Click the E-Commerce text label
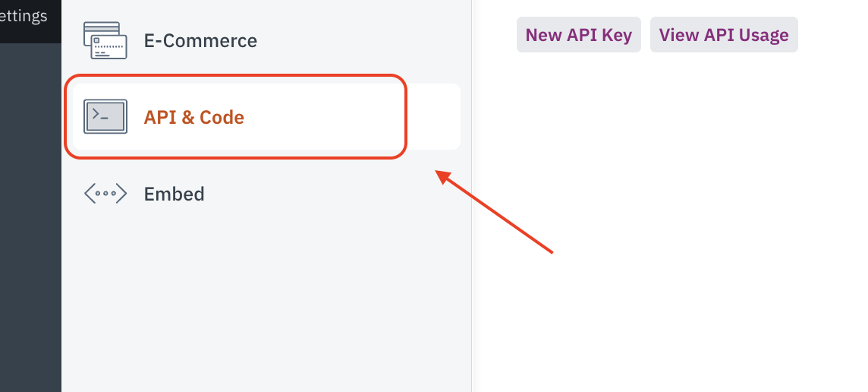The width and height of the screenshot is (868, 392). (200, 40)
